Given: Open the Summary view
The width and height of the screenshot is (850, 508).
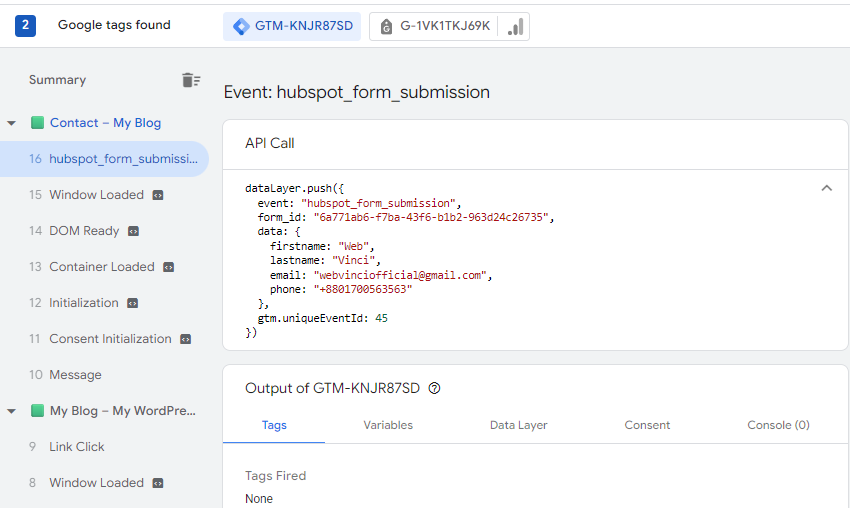Looking at the screenshot, I should 57,80.
